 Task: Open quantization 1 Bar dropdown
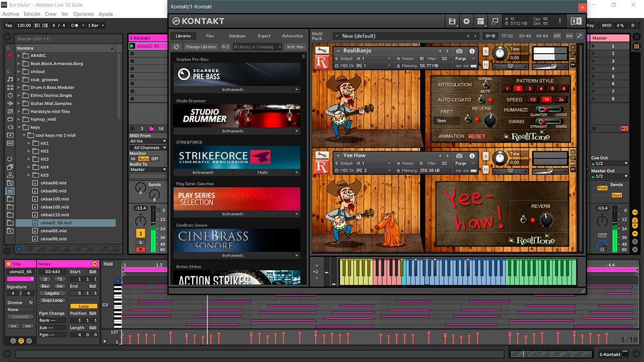point(96,25)
